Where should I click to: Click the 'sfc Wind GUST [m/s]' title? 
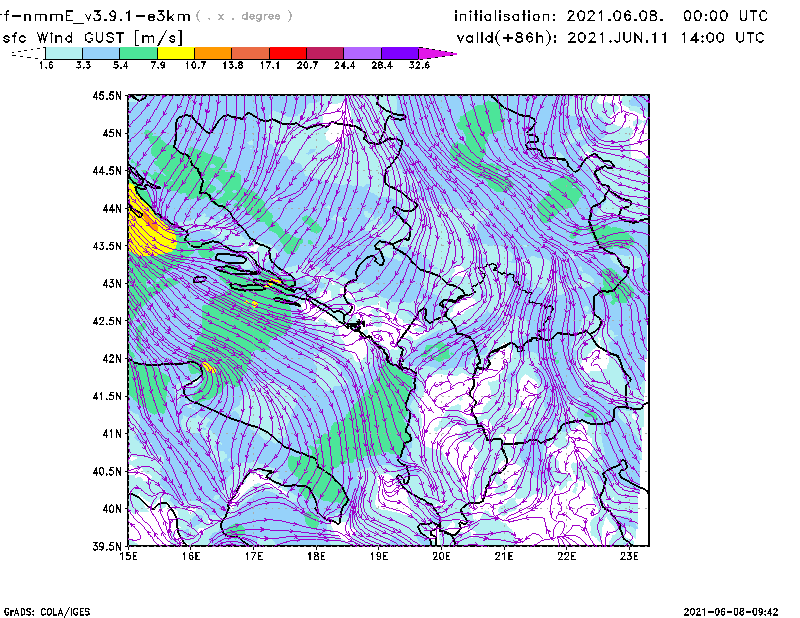[x=92, y=38]
